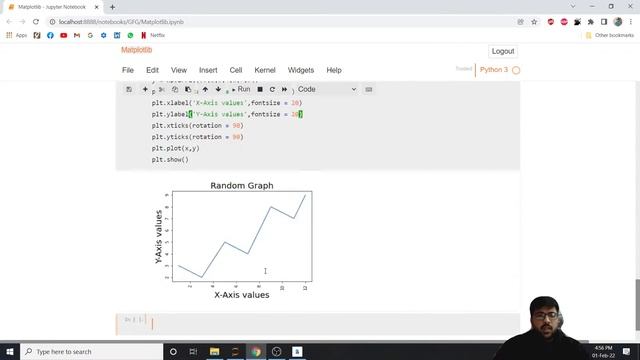
Task: Click the plt.plot(x,y) code line
Action: 176,148
